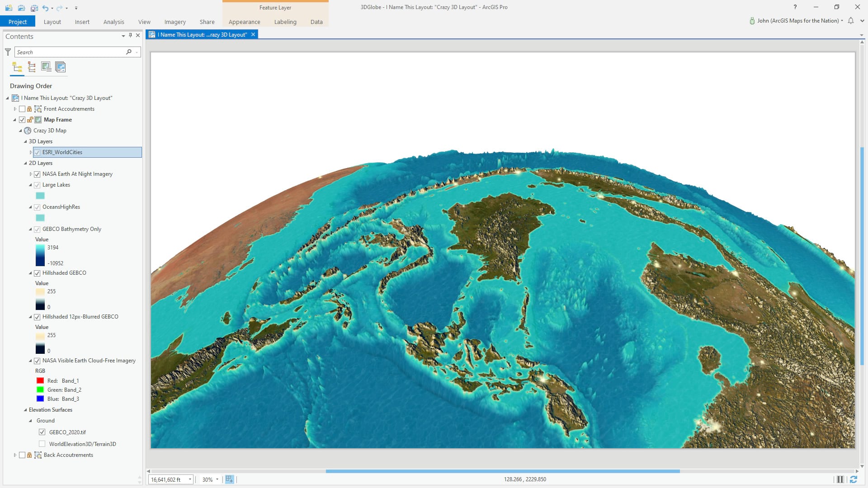
Task: Click the Front Accoutrements group icon
Action: click(38, 109)
